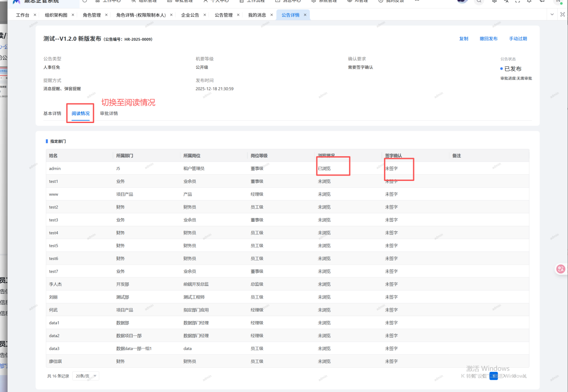
Task: Open the 公告管理 page tab
Action: pyautogui.click(x=224, y=15)
